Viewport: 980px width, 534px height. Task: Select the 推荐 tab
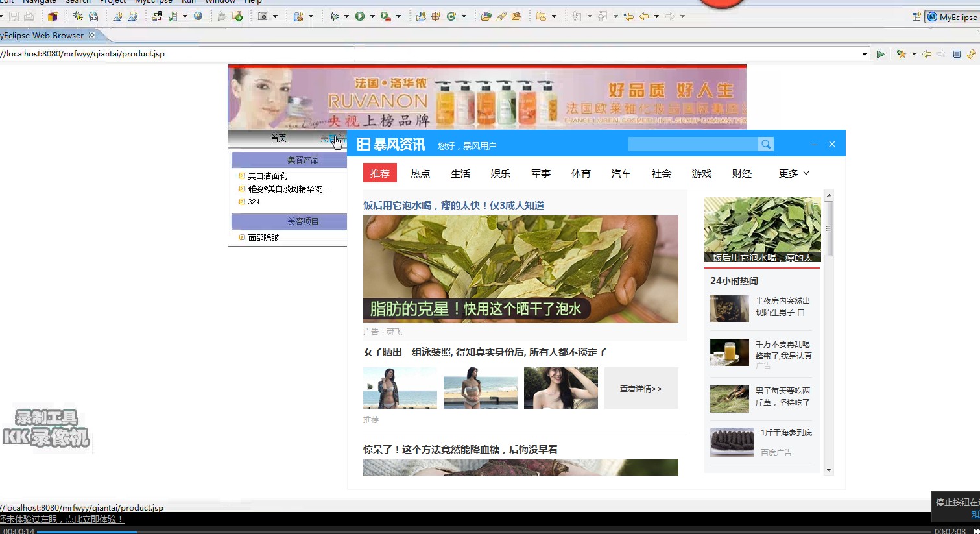[380, 173]
